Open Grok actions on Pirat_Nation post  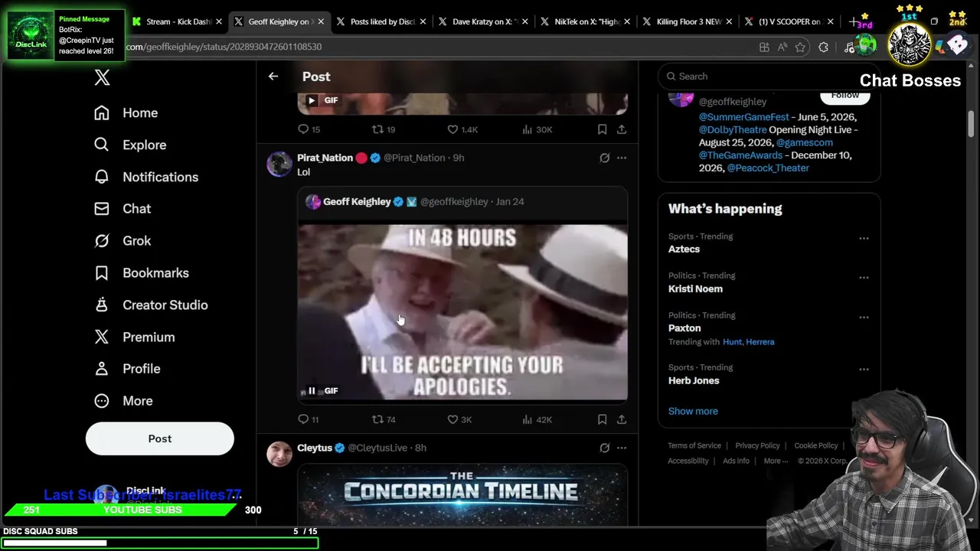click(x=605, y=158)
